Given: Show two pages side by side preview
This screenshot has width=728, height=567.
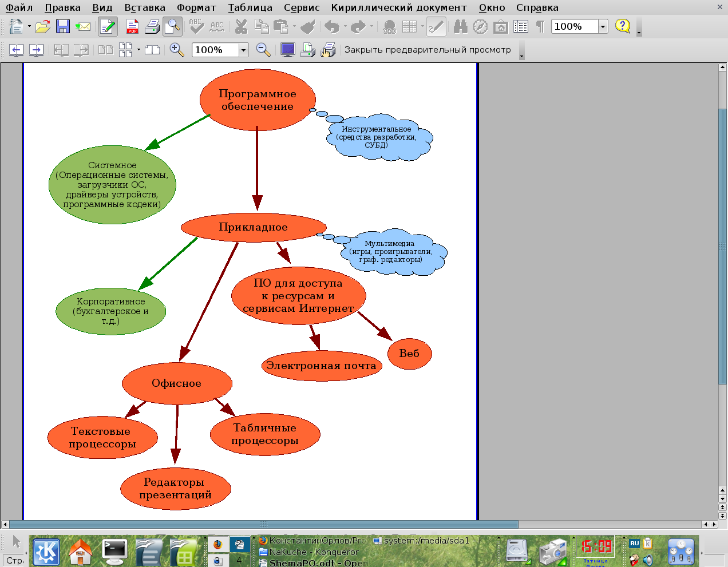Looking at the screenshot, I should coord(105,50).
